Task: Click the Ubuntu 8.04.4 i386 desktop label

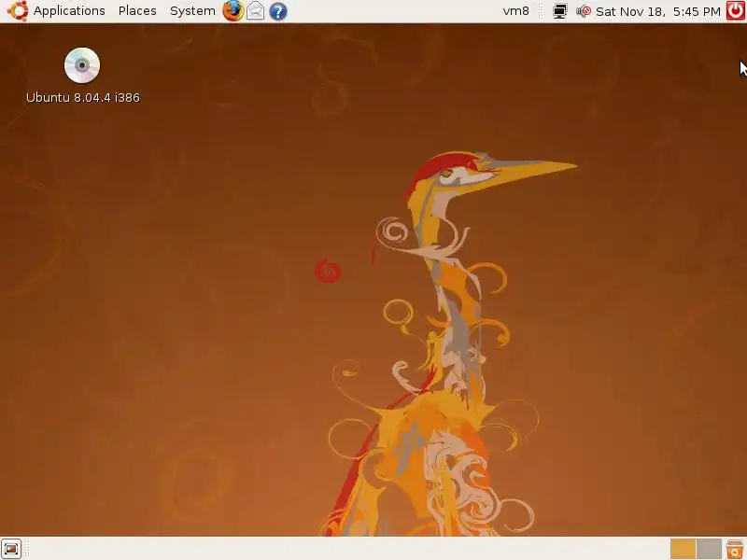Action: tap(83, 98)
